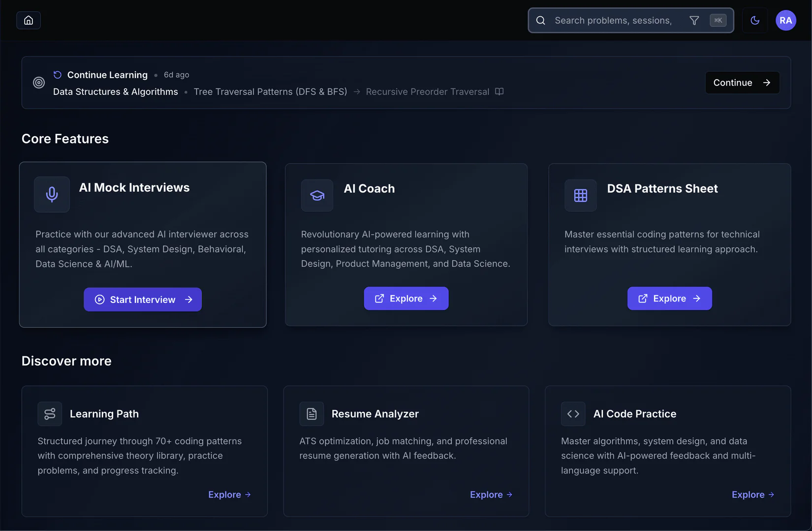The width and height of the screenshot is (812, 531).
Task: Click the home icon button
Action: point(29,20)
